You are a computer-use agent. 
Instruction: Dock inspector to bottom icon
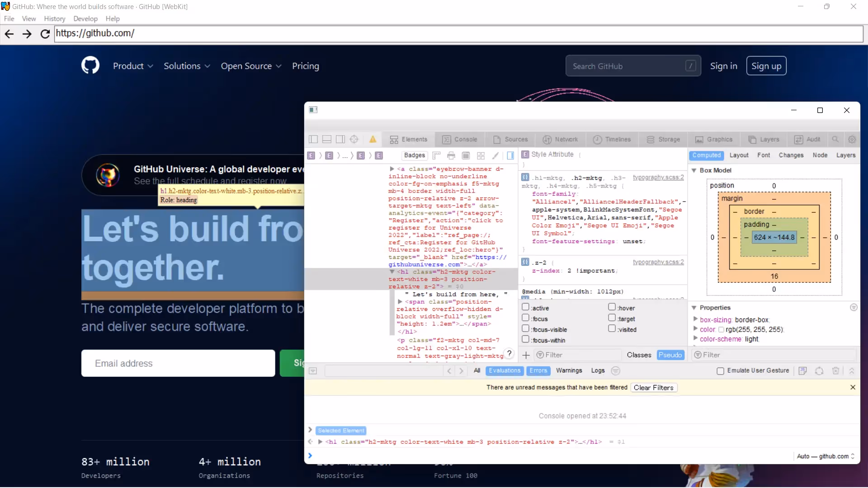click(x=327, y=139)
